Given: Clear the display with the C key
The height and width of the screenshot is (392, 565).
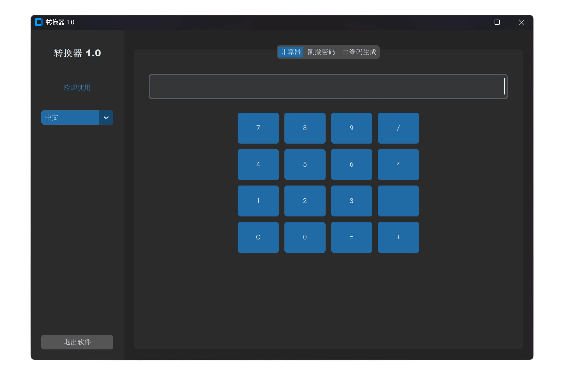Looking at the screenshot, I should click(x=258, y=237).
